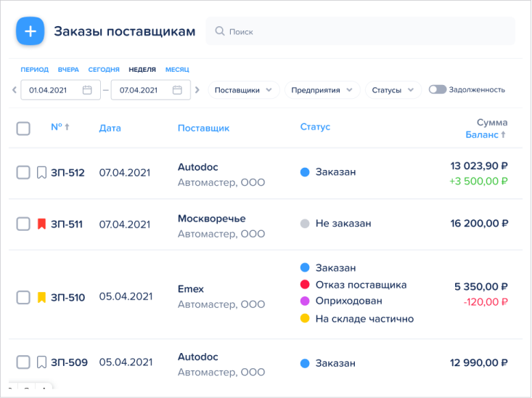Image resolution: width=532 pixels, height=398 pixels.
Task: Check the select-all checkbox in table header
Action: pos(23,129)
